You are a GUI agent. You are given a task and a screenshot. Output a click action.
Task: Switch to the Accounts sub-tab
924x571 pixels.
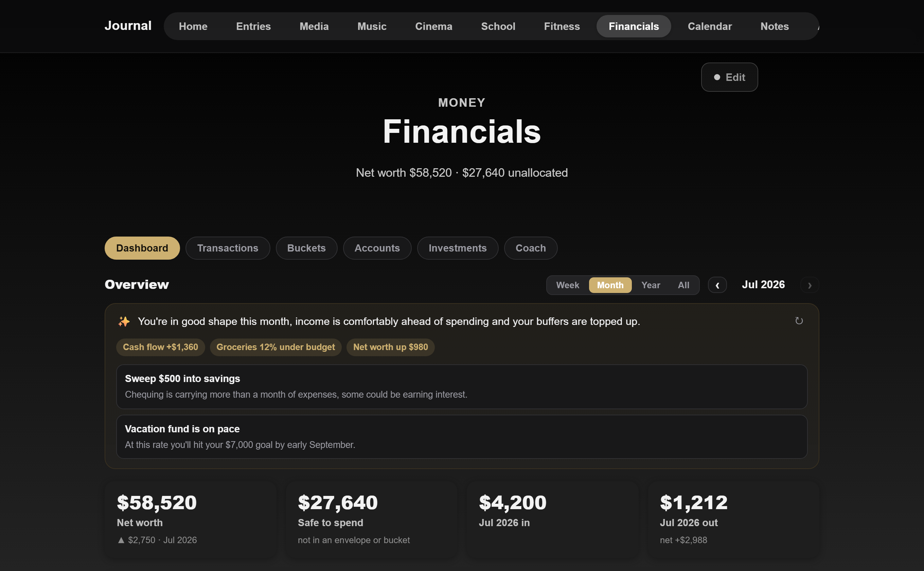click(x=377, y=248)
